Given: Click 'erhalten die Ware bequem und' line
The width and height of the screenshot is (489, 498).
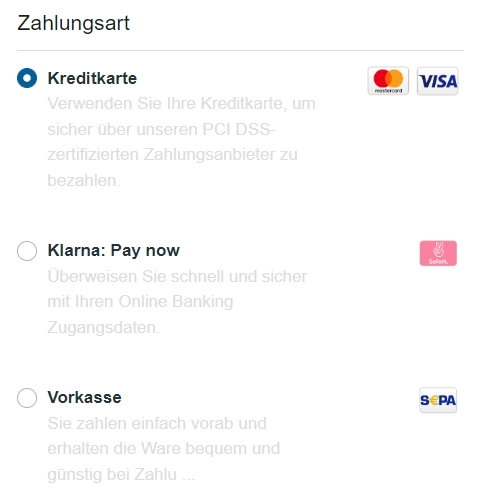Looking at the screenshot, I should [164, 449].
